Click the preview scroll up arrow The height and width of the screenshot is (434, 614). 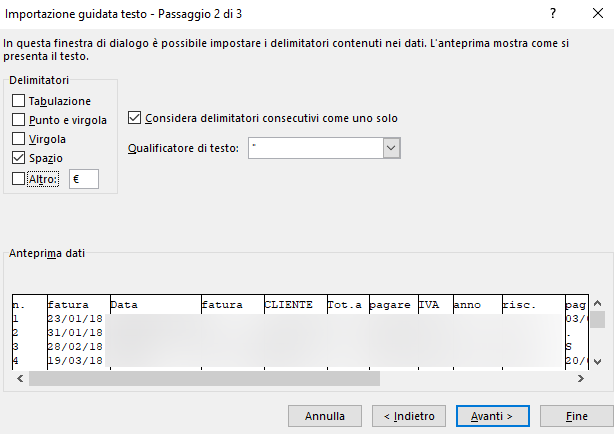[x=597, y=303]
